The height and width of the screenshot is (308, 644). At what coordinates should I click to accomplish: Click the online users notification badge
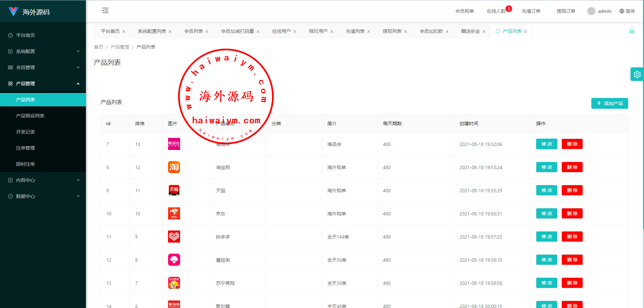pyautogui.click(x=508, y=9)
